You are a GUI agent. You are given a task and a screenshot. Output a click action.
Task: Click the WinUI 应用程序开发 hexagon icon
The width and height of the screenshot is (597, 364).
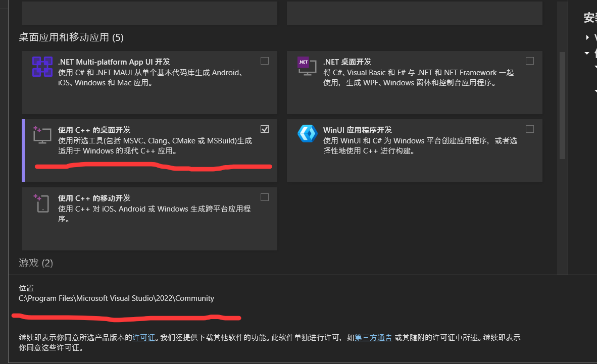(x=307, y=134)
